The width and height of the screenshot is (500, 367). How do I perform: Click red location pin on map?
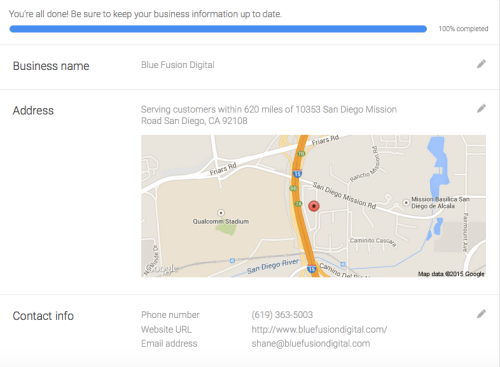pos(314,206)
